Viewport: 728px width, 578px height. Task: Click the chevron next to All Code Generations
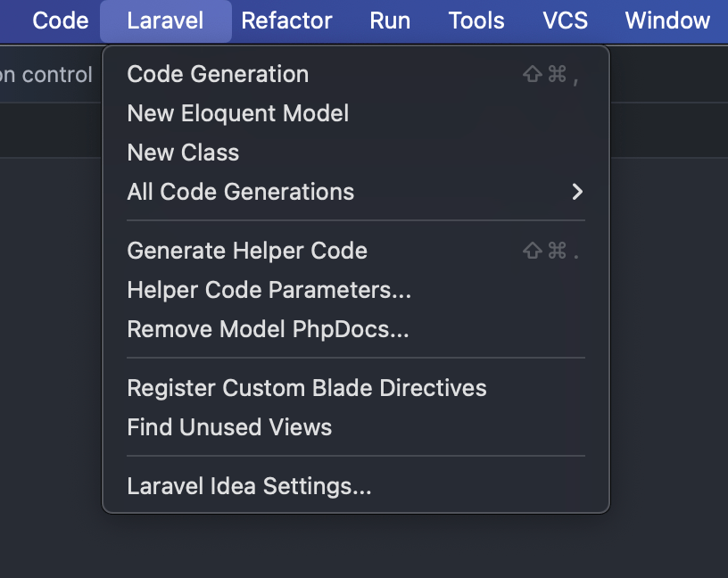(x=576, y=192)
